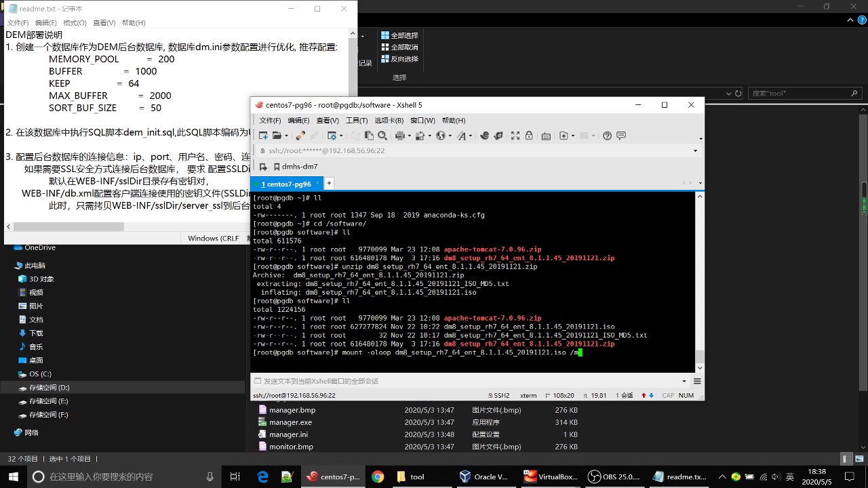Select 存储空间 (E:) drive in Explorer pane
The image size is (868, 488).
[x=43, y=401]
